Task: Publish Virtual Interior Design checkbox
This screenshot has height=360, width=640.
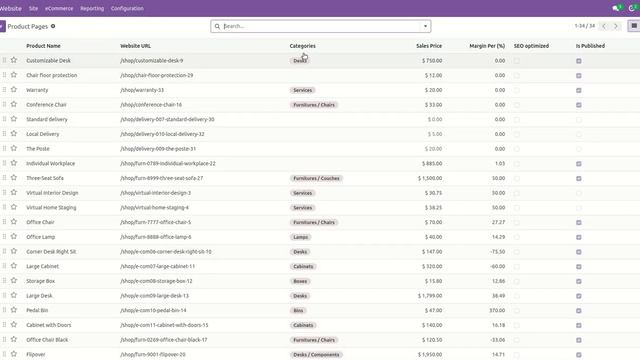Action: coord(579,193)
